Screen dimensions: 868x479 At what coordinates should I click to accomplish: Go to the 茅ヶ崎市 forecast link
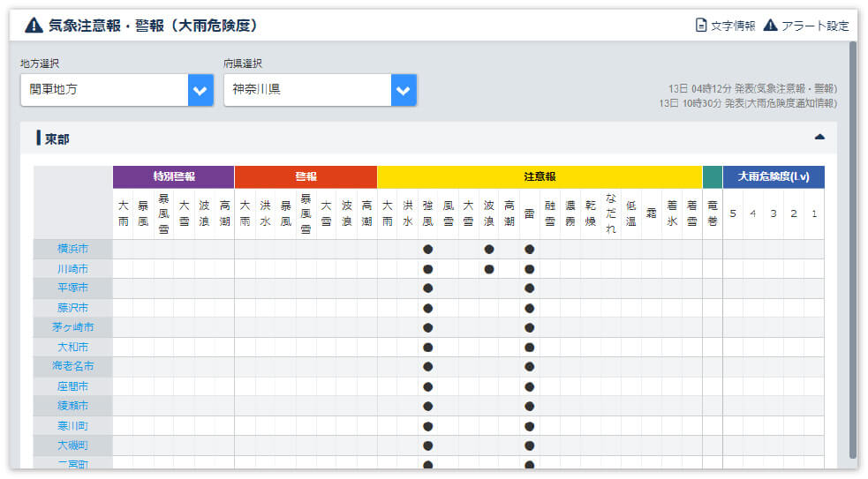(x=72, y=327)
